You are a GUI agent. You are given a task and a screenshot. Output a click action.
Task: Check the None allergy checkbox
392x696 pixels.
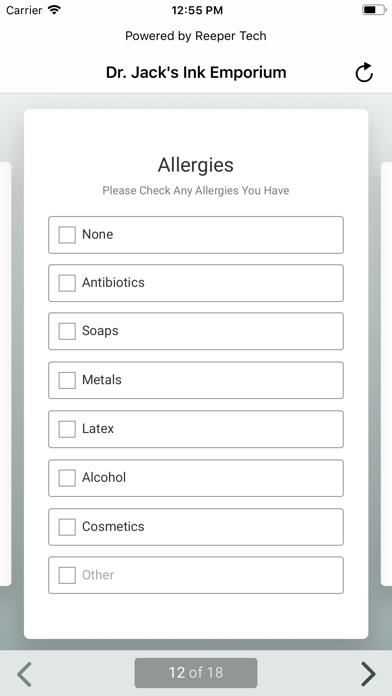[x=67, y=235]
